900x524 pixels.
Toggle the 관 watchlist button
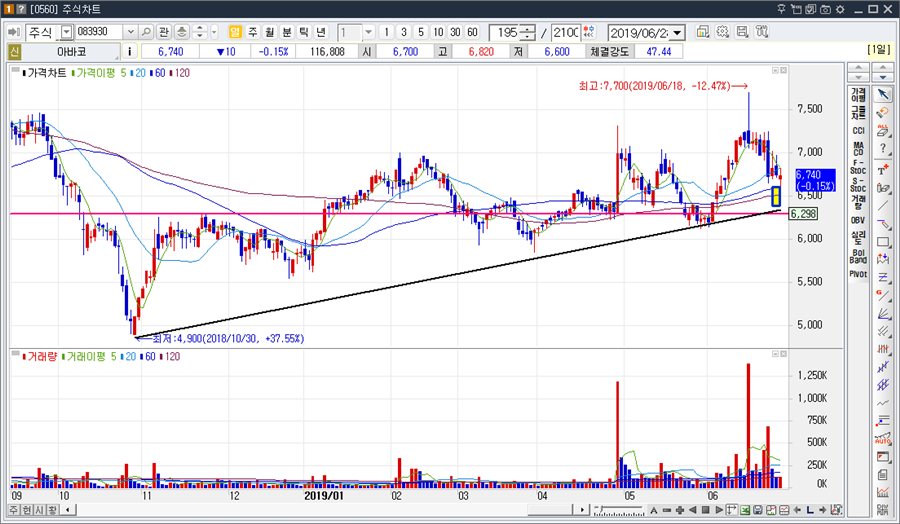click(x=164, y=32)
